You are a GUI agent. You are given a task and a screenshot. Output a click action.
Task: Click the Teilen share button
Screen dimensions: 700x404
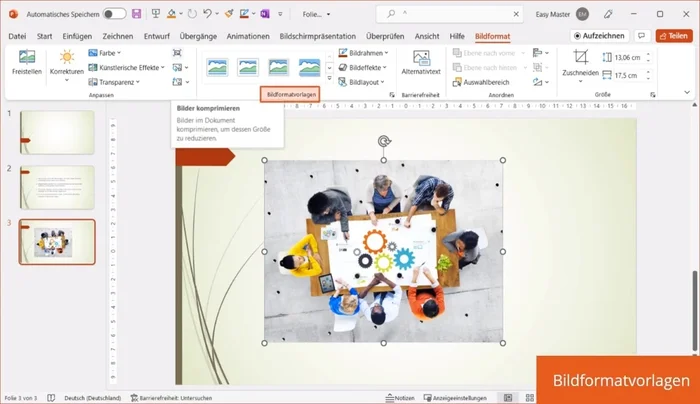tap(674, 35)
